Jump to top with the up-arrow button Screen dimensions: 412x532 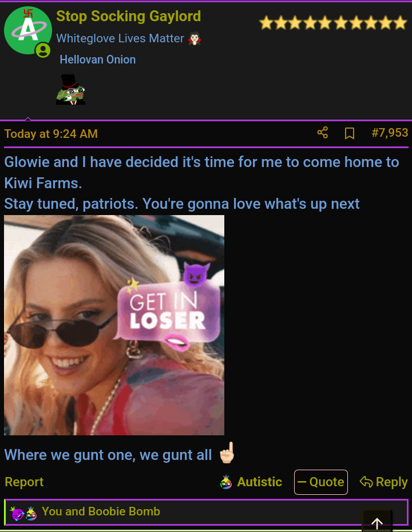point(377,522)
